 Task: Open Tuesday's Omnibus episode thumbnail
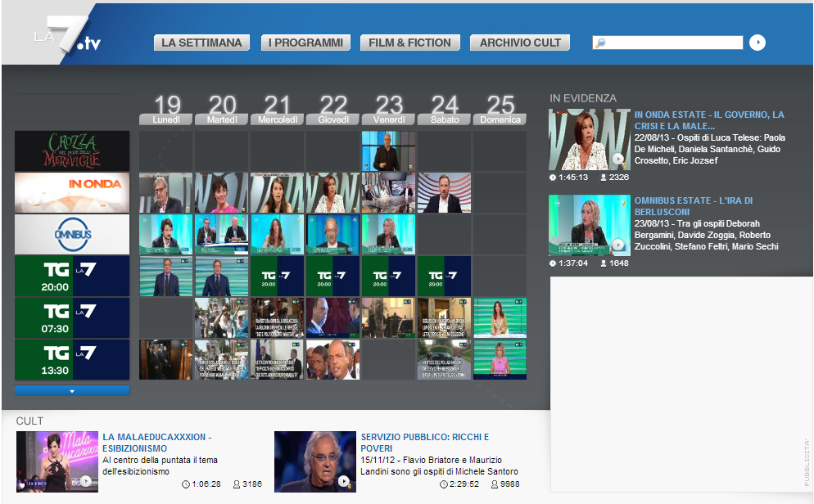coord(222,234)
